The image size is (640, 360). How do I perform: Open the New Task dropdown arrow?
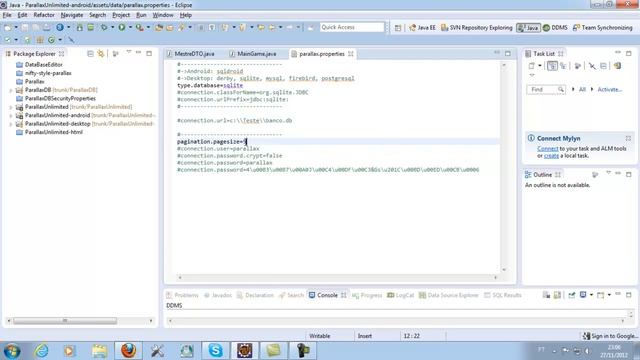[540, 66]
